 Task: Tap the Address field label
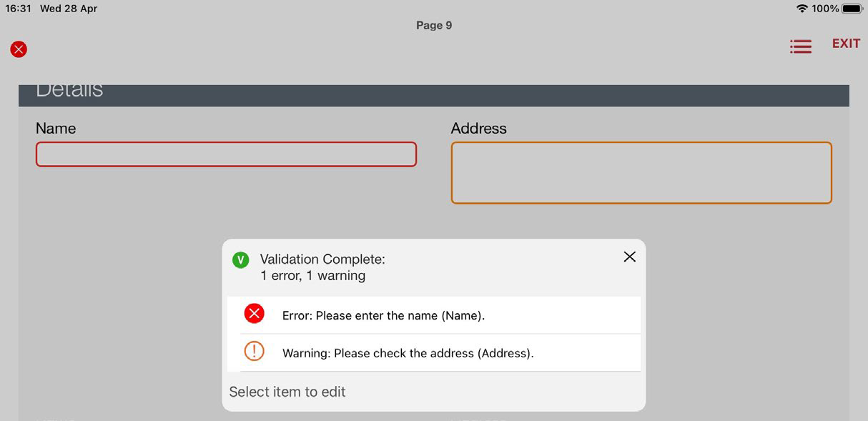coord(478,129)
